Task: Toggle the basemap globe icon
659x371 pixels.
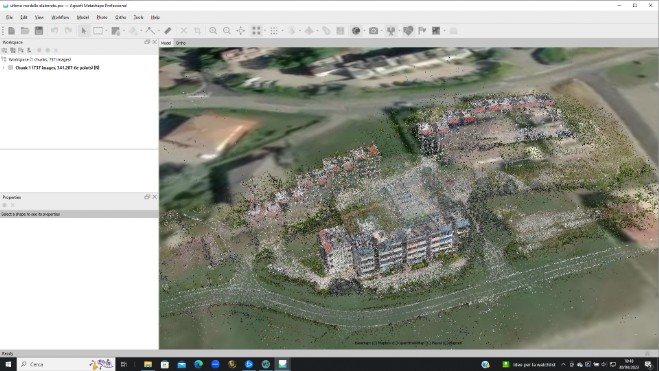Action: pyautogui.click(x=356, y=31)
